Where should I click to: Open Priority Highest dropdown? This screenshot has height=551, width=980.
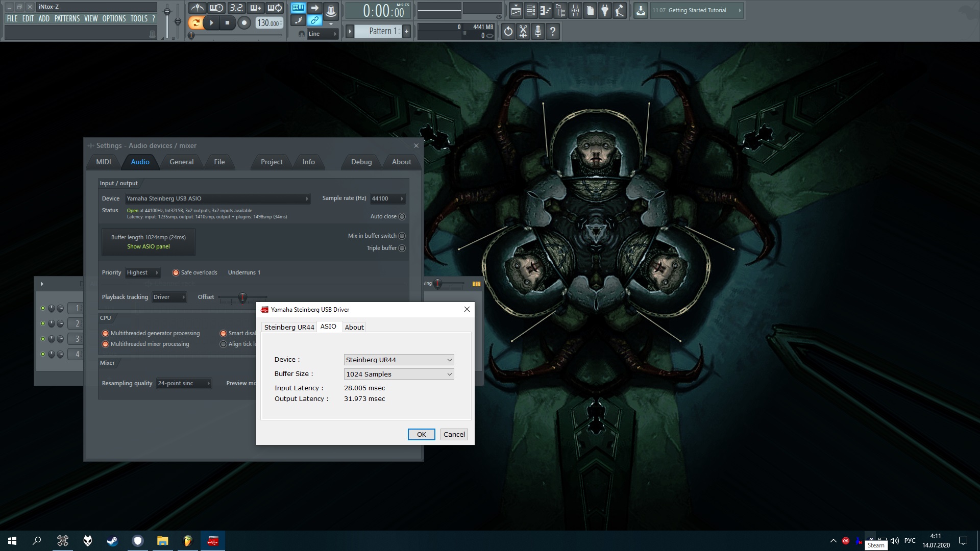[x=142, y=272]
